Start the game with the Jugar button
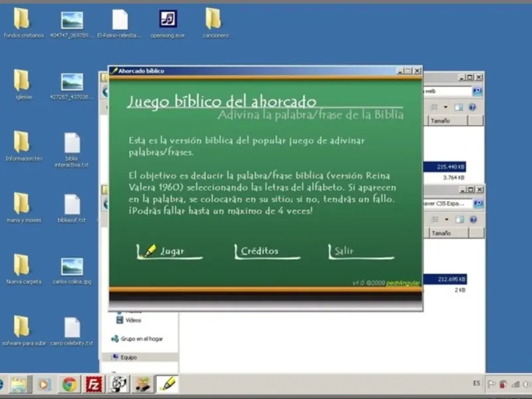 pyautogui.click(x=170, y=251)
